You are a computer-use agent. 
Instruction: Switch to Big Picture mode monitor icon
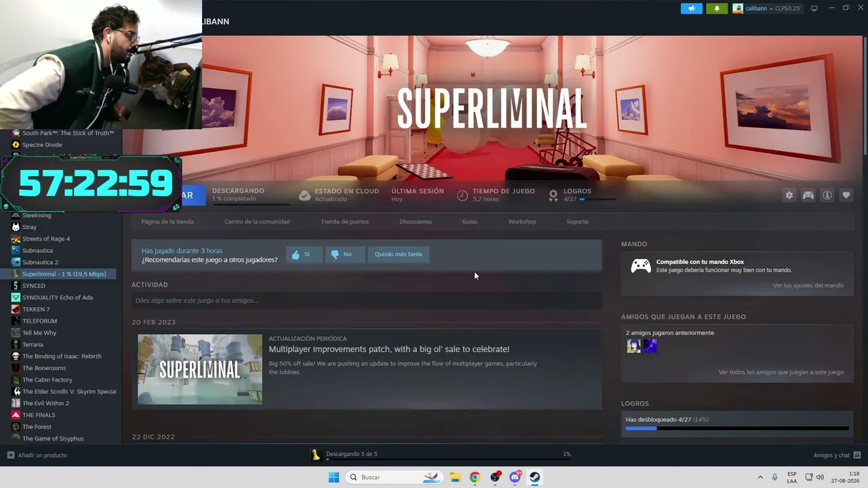click(x=814, y=9)
